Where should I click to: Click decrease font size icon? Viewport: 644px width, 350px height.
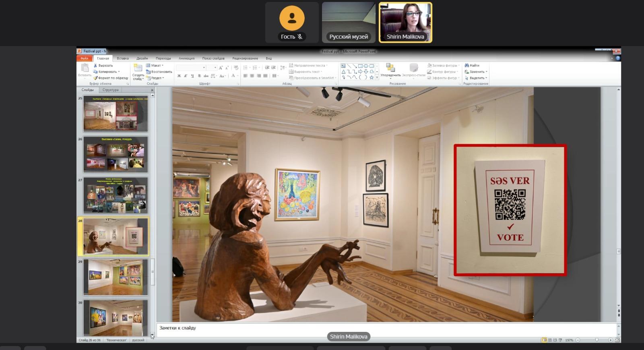[x=227, y=68]
